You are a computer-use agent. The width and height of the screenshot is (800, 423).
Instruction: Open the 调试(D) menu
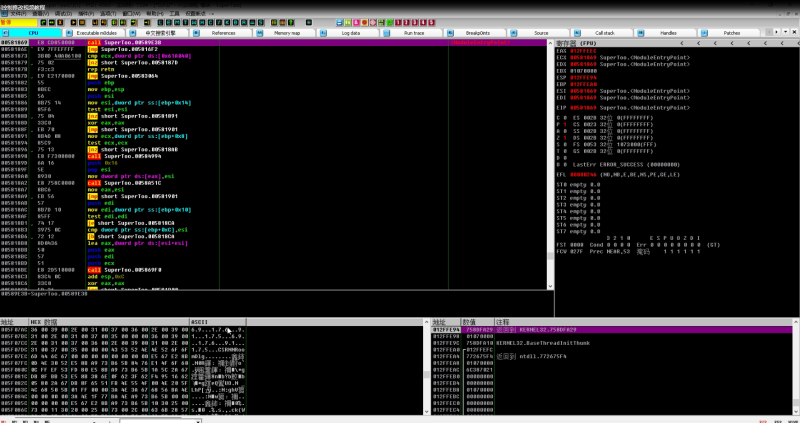pos(63,13)
